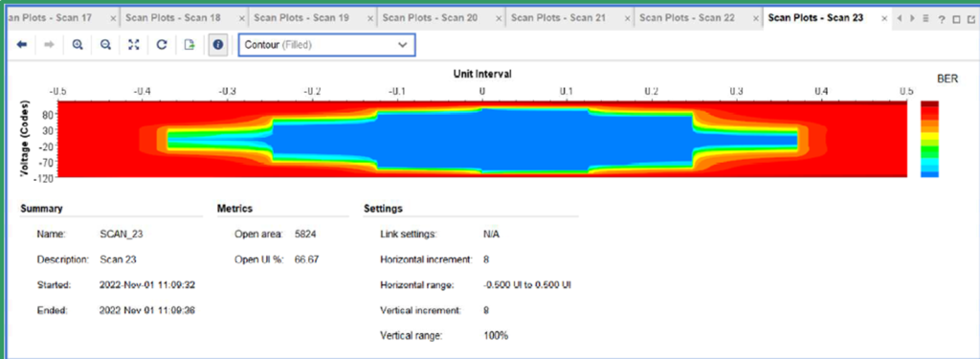Click the blue open eye center region

click(x=481, y=139)
